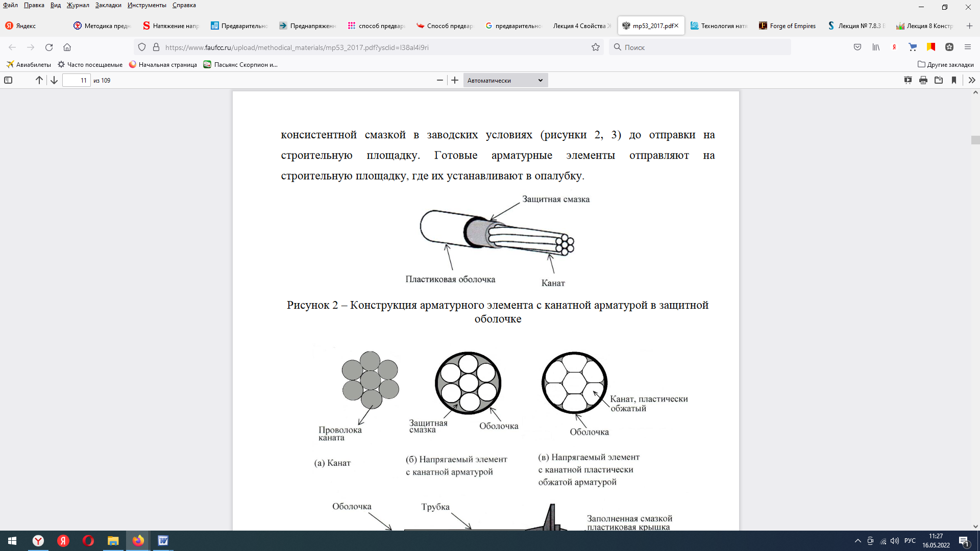This screenshot has width=980, height=551.
Task: Go to next PDF page arrow
Action: coord(54,80)
